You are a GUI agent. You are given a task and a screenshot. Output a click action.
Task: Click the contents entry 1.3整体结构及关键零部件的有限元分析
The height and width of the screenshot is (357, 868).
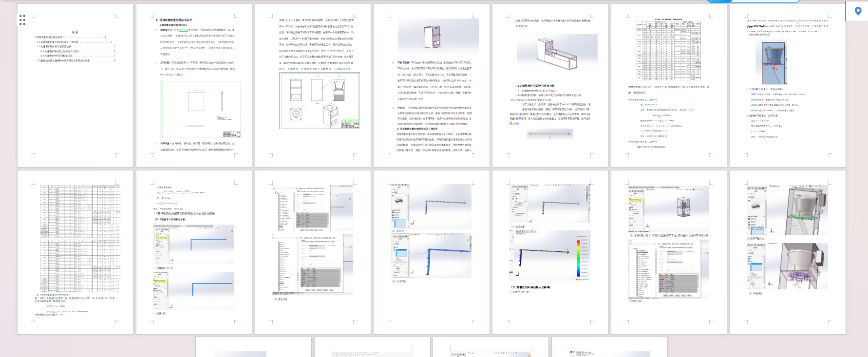(x=75, y=60)
